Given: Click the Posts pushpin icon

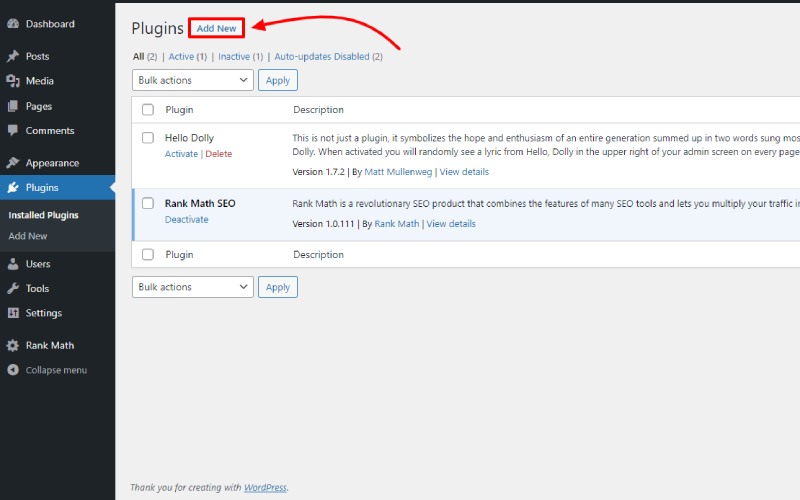Looking at the screenshot, I should (13, 56).
